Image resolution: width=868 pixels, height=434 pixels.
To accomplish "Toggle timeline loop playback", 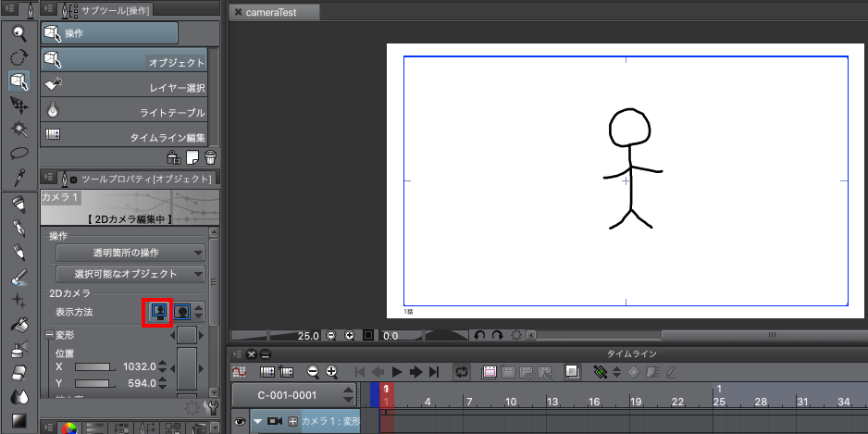I will click(x=461, y=372).
